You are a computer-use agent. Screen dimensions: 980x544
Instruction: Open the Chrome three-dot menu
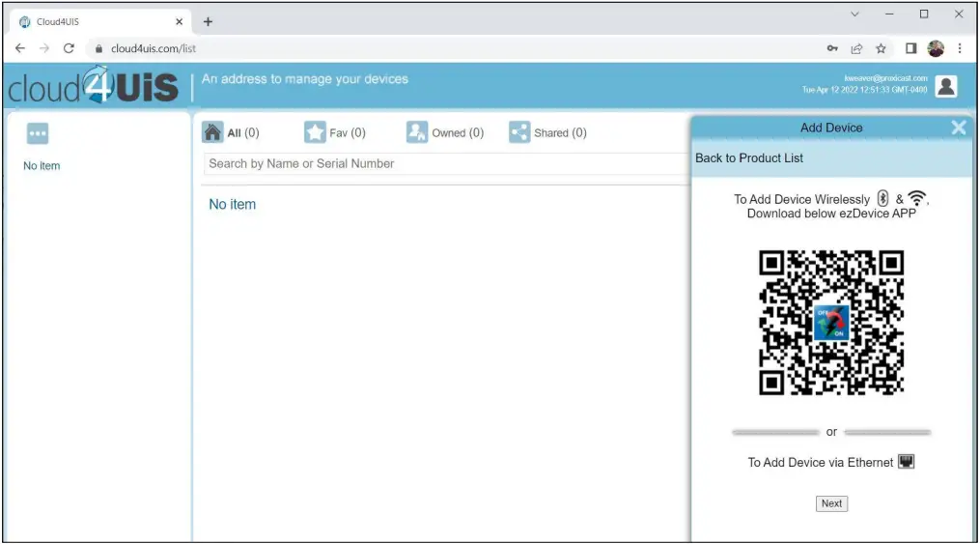(x=960, y=48)
